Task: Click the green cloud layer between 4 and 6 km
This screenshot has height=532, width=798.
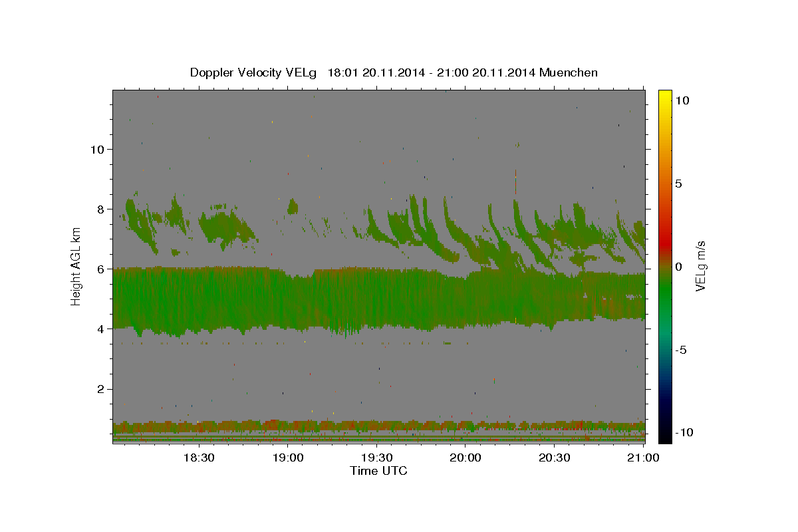Action: coord(378,299)
